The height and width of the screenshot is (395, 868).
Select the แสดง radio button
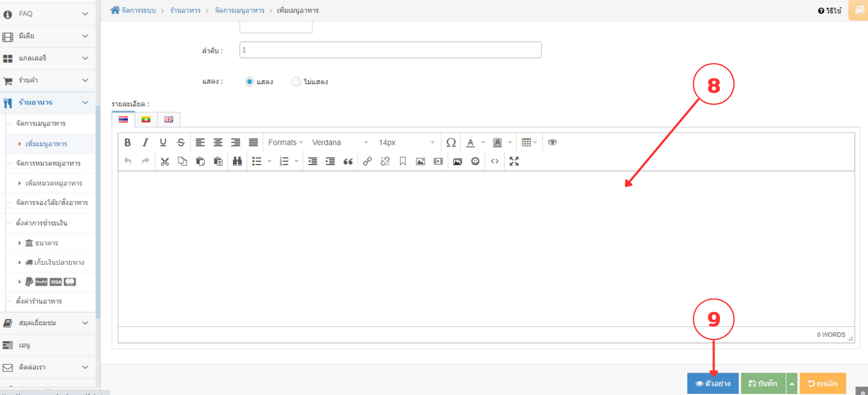point(250,82)
